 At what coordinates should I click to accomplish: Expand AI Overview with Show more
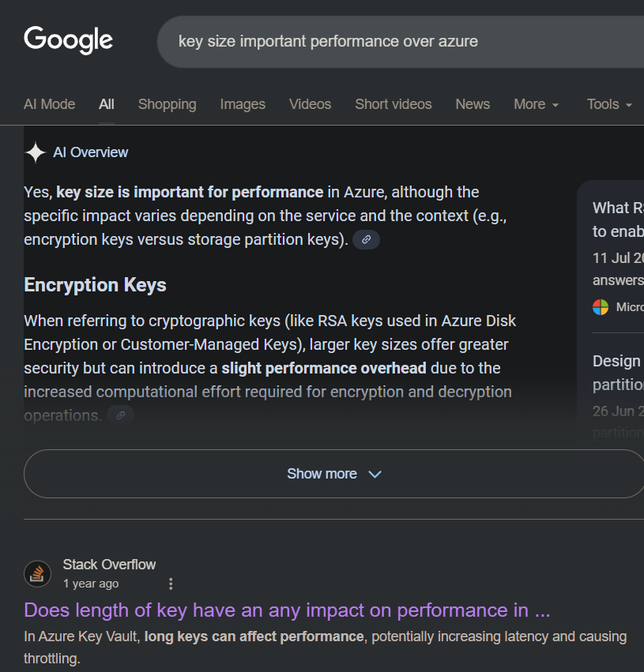[333, 474]
